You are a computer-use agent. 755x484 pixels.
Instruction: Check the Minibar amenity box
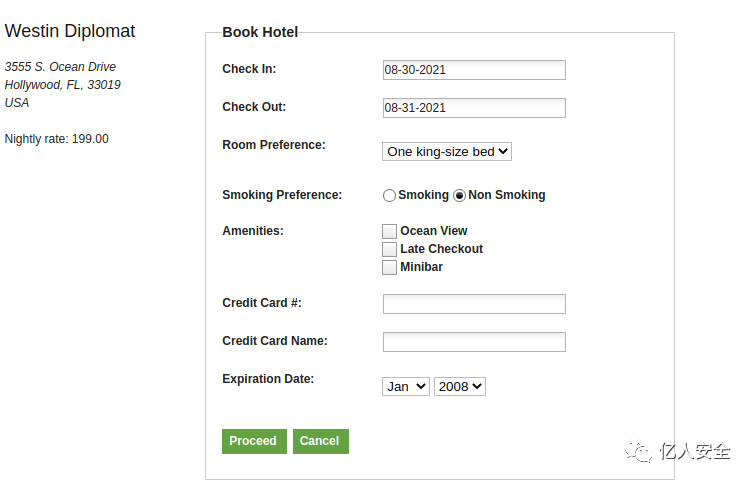tap(390, 267)
